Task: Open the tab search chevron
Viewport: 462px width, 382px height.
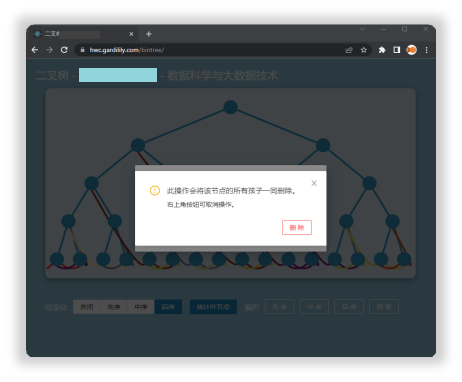Action: coord(362,29)
